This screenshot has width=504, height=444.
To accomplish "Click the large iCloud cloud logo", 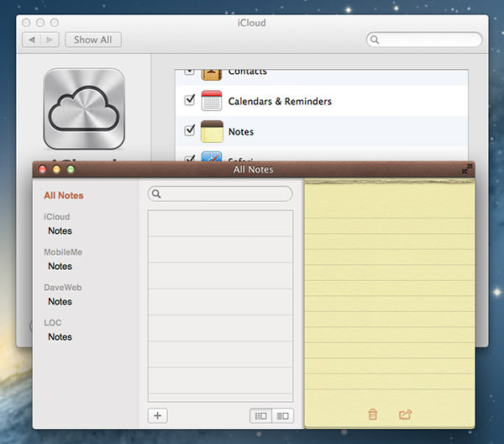I will click(x=84, y=108).
